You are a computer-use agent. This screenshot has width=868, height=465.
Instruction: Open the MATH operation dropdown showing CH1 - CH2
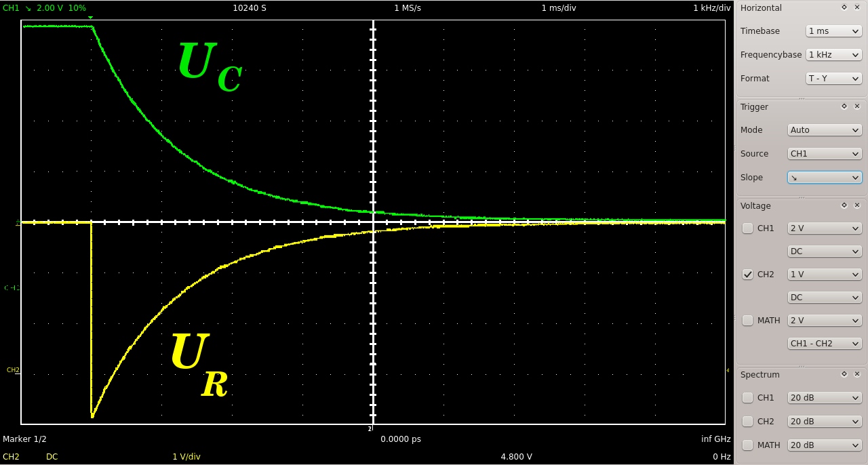[823, 343]
